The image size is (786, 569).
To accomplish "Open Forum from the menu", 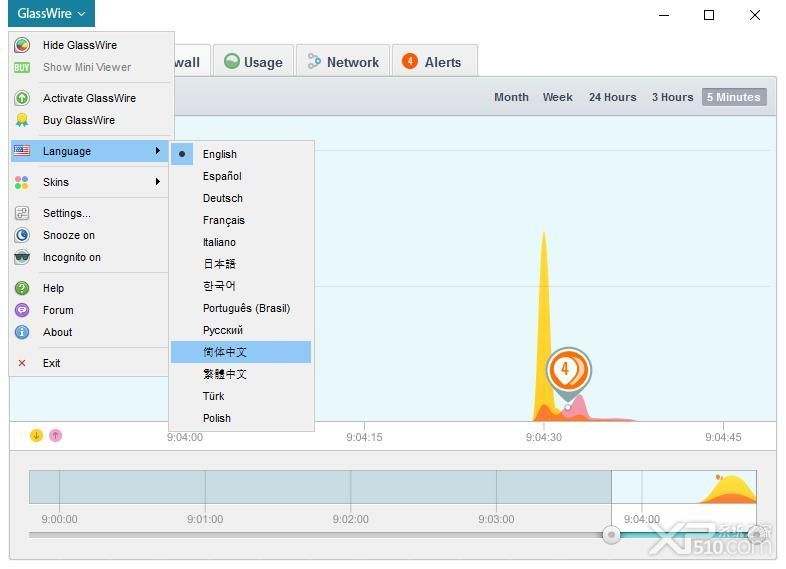I will (x=89, y=310).
